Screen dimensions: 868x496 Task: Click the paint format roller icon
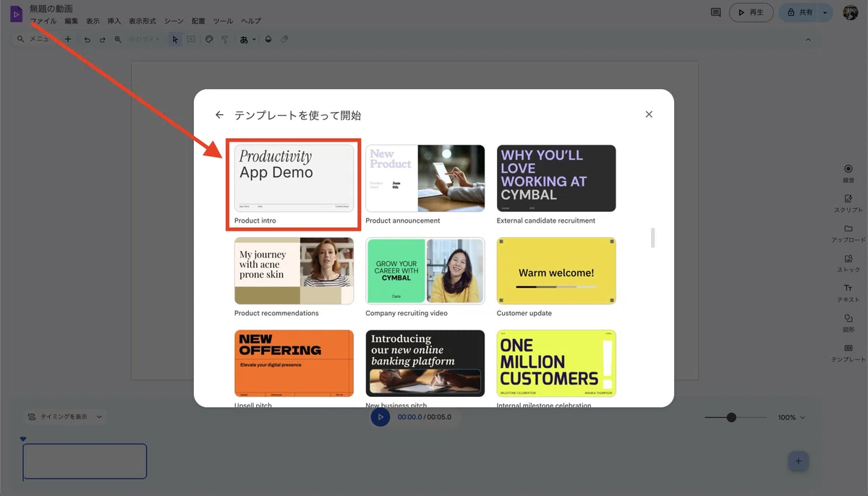tap(225, 40)
